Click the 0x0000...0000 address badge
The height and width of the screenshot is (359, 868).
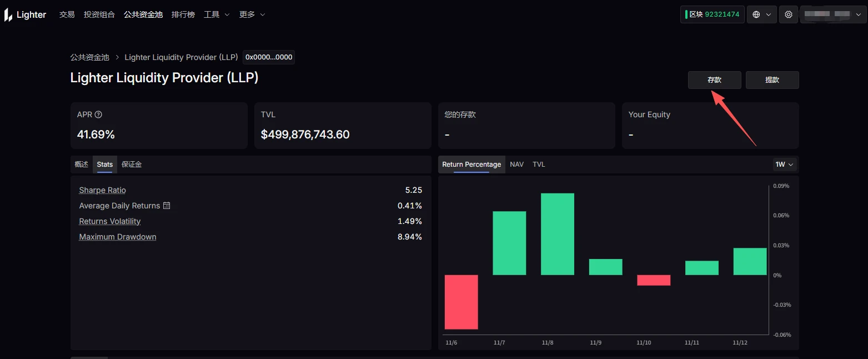click(269, 57)
